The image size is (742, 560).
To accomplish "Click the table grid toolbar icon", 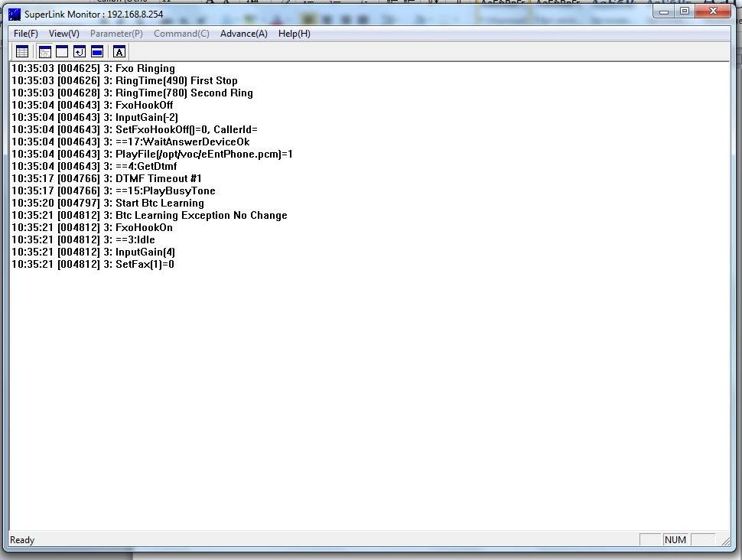I will coord(22,52).
